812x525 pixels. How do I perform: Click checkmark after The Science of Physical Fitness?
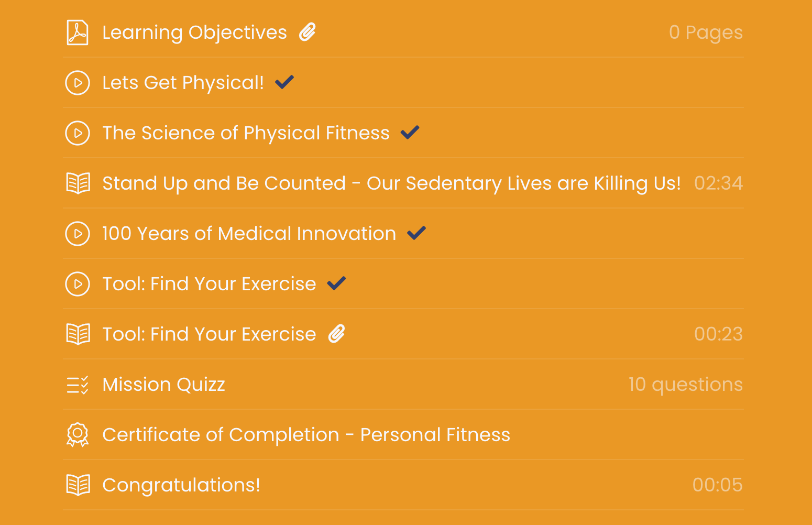coord(410,132)
